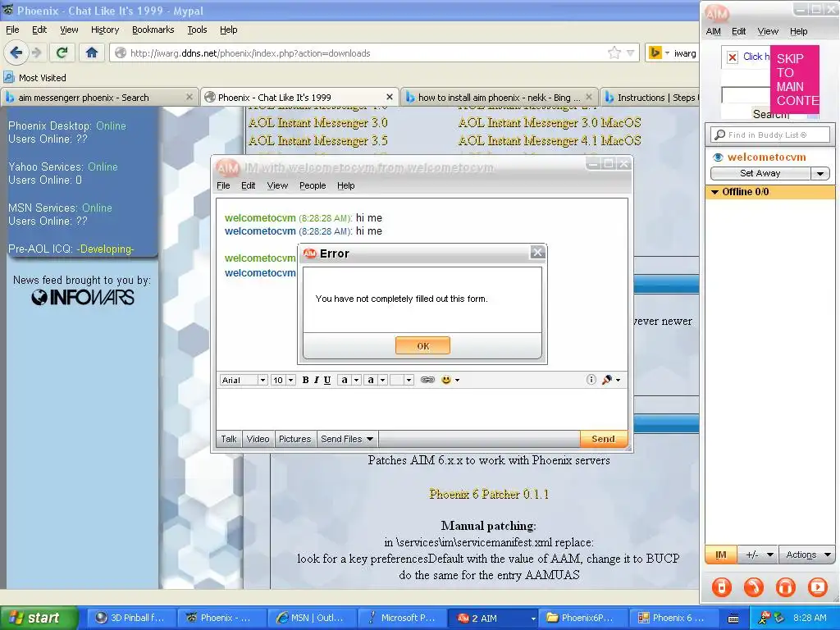840x630 pixels.
Task: Open the text color 'a' dropdown arrow
Action: [x=356, y=380]
